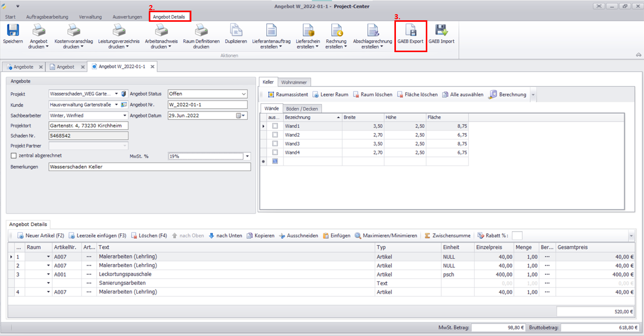644x336 pixels.
Task: Click Neuer Artikel (F2) button
Action: click(41, 236)
